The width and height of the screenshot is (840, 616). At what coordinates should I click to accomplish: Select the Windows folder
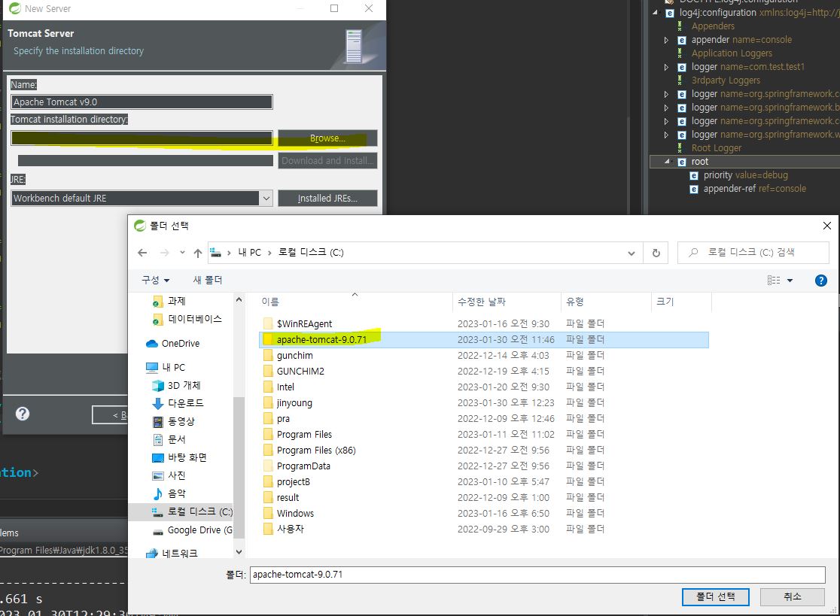[x=295, y=513]
